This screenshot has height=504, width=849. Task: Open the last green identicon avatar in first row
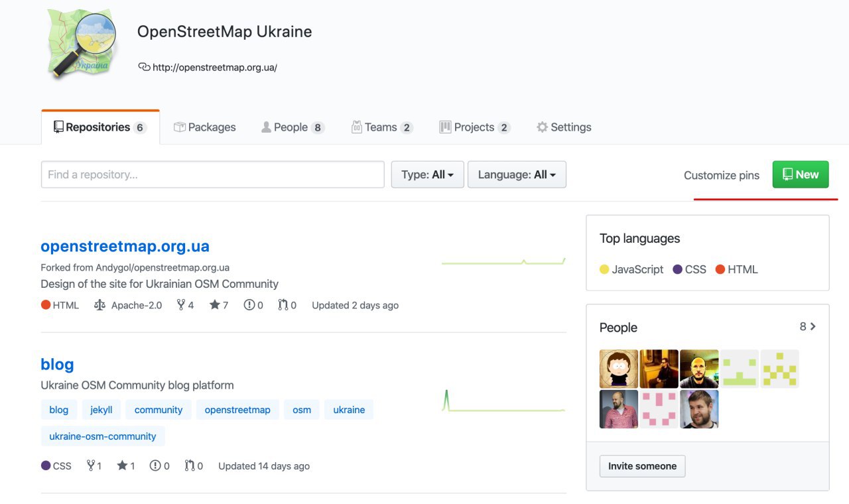pyautogui.click(x=779, y=369)
